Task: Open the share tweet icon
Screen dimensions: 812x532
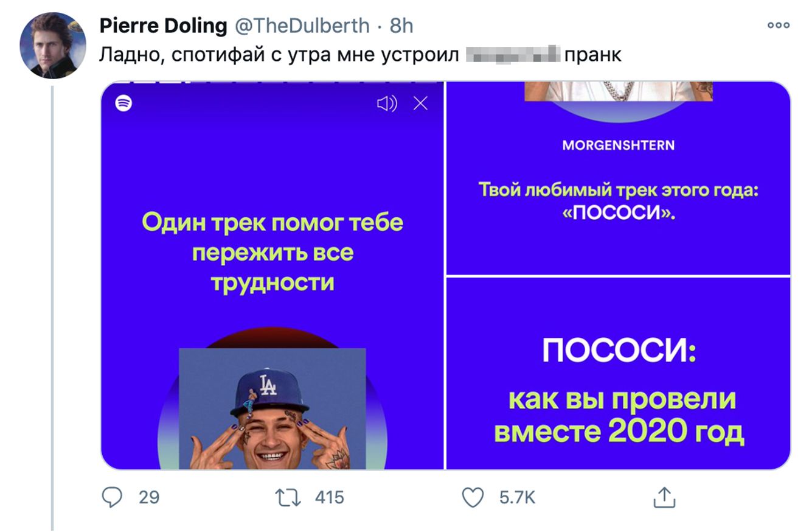Action: 664,497
